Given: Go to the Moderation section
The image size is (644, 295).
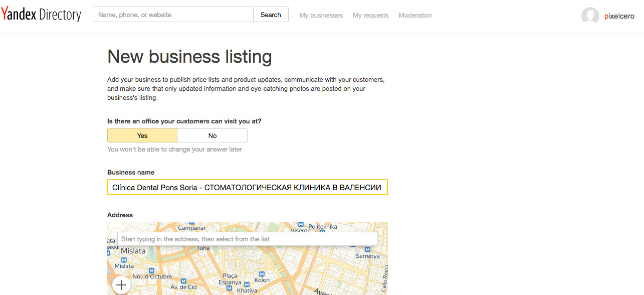Looking at the screenshot, I should (415, 16).
